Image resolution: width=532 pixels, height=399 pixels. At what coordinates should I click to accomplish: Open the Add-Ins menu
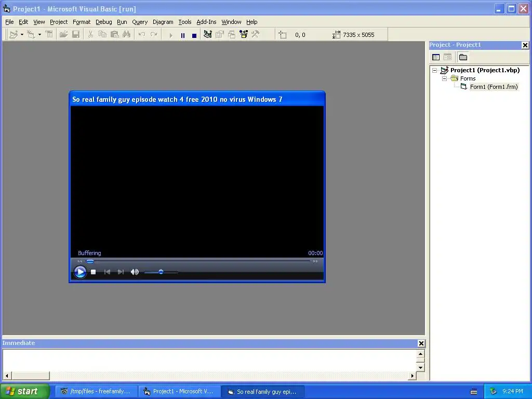tap(206, 22)
